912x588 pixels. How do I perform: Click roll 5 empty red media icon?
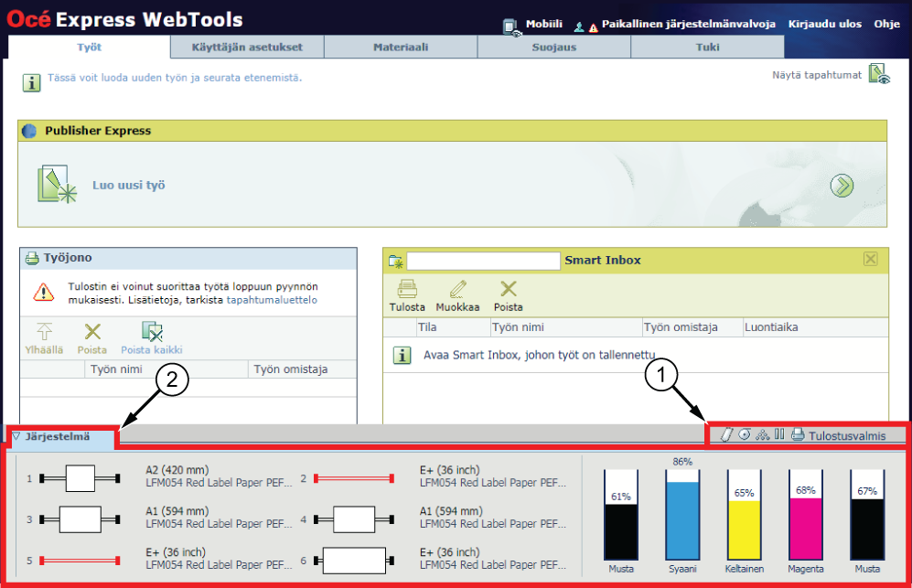[x=80, y=561]
